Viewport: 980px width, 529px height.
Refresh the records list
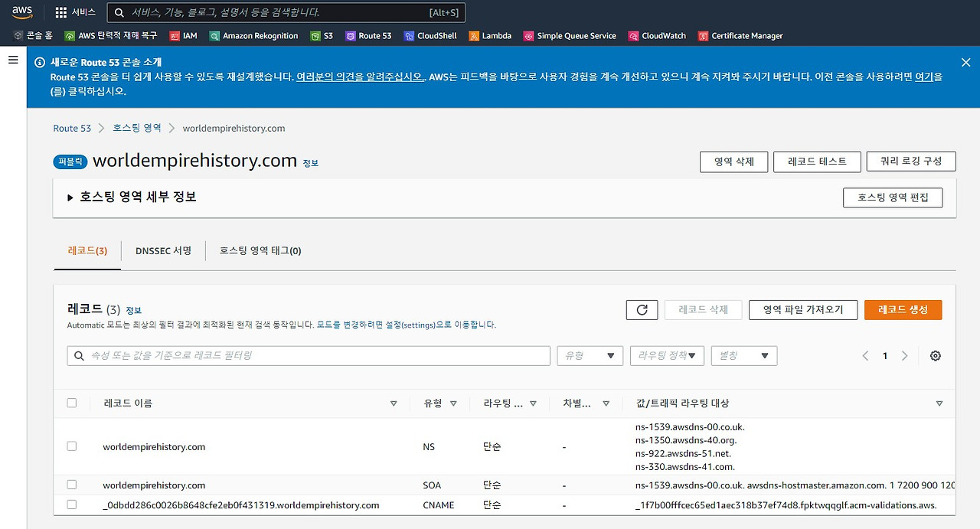[642, 309]
